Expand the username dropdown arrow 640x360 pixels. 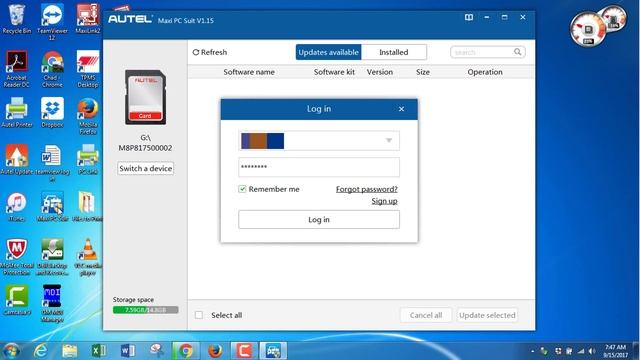coord(389,140)
